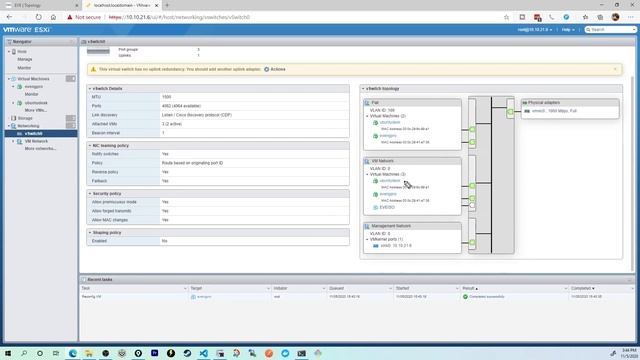Open File Explorer from the taskbar

(x=89, y=353)
